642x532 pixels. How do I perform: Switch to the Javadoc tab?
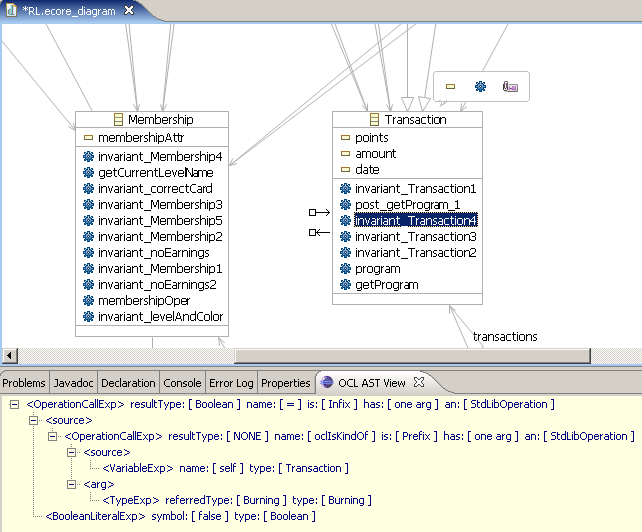(x=74, y=383)
